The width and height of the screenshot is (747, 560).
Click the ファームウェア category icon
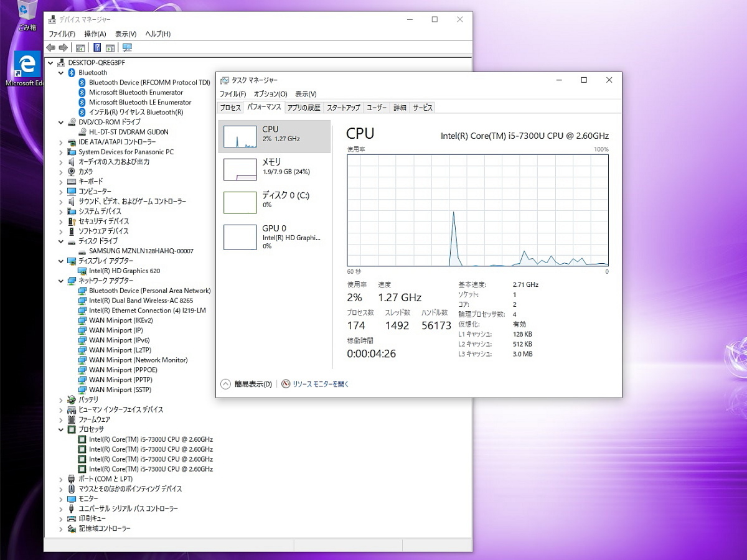[x=72, y=419]
